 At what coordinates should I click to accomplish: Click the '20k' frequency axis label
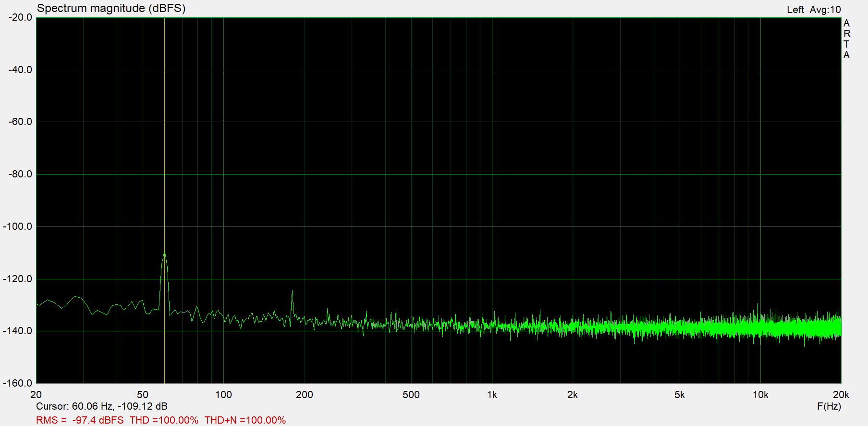pos(841,395)
